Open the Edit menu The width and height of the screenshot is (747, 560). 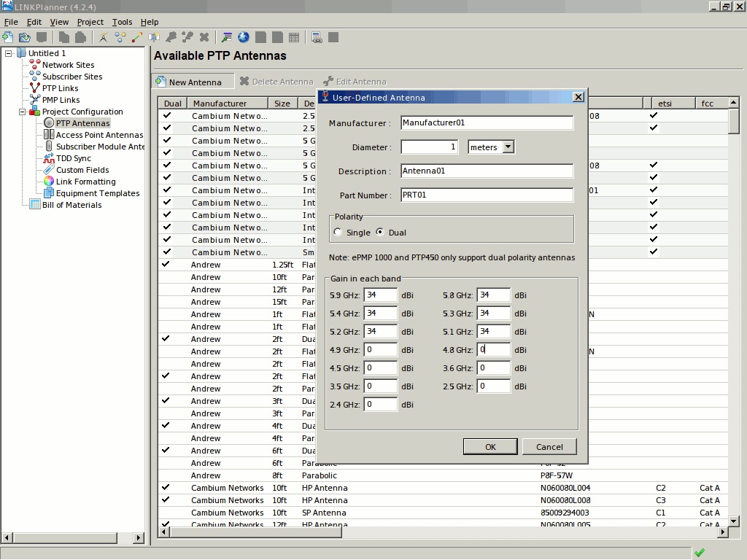coord(34,22)
